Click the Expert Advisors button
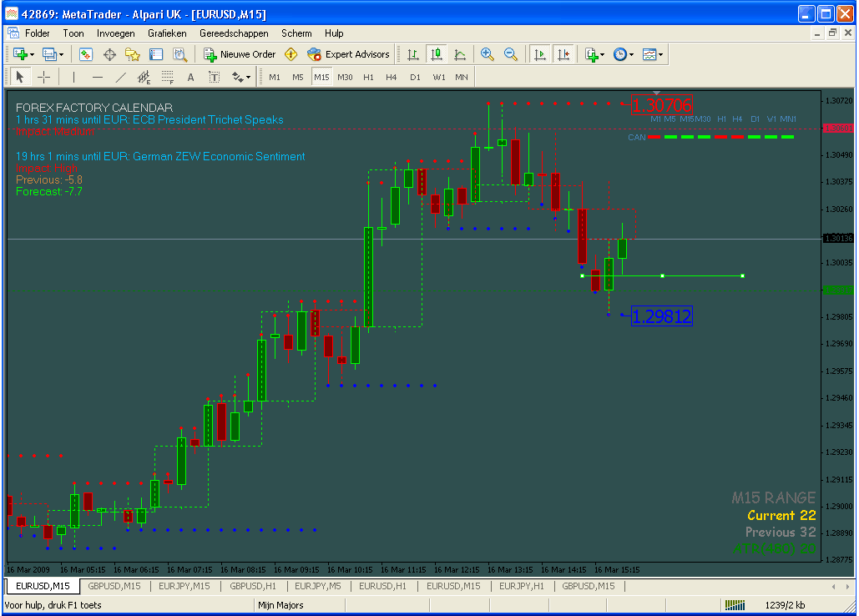Screen dimensions: 859x616 (x=348, y=54)
